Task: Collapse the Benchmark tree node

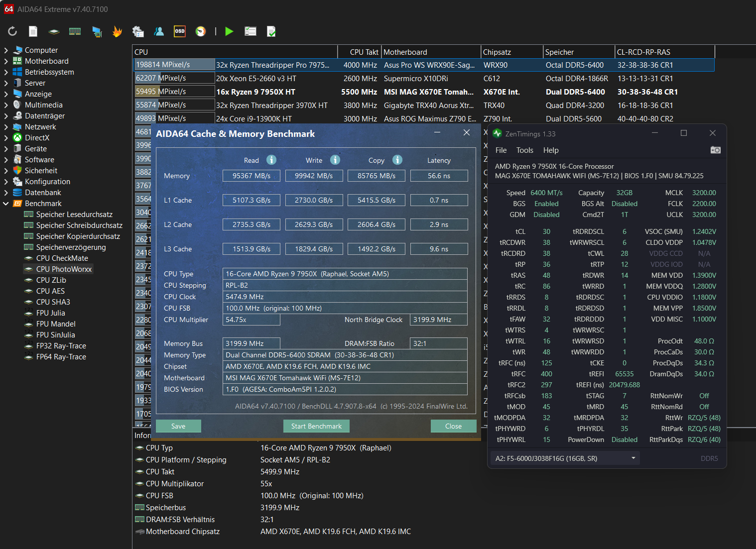Action: click(x=6, y=204)
